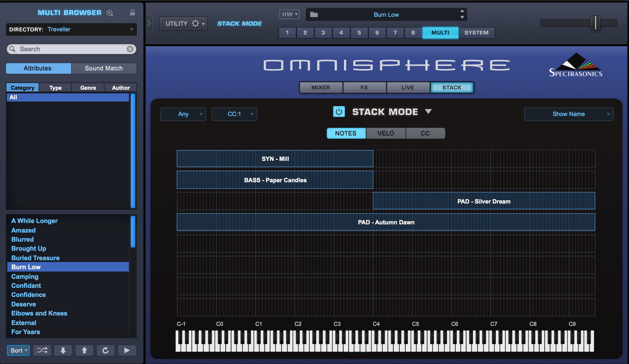This screenshot has height=364, width=629.
Task: Open the patch folder icon
Action: (x=314, y=15)
